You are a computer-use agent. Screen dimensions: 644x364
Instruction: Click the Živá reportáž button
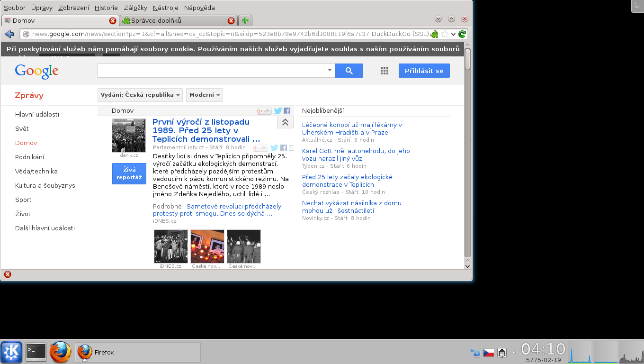pos(129,173)
